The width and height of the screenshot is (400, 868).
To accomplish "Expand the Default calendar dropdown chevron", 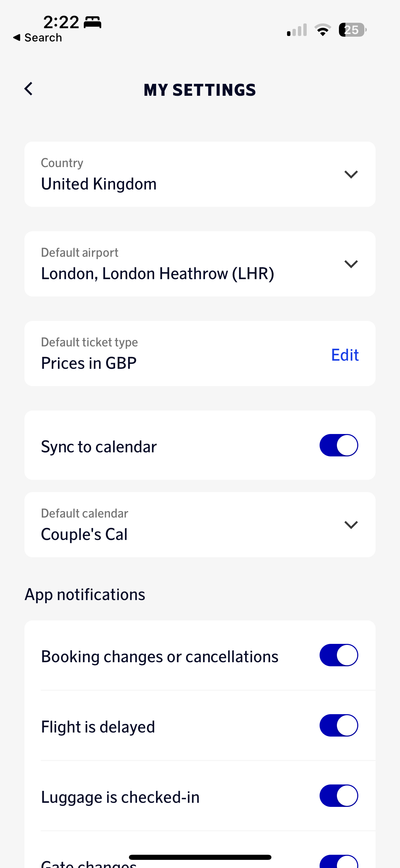I will [351, 525].
